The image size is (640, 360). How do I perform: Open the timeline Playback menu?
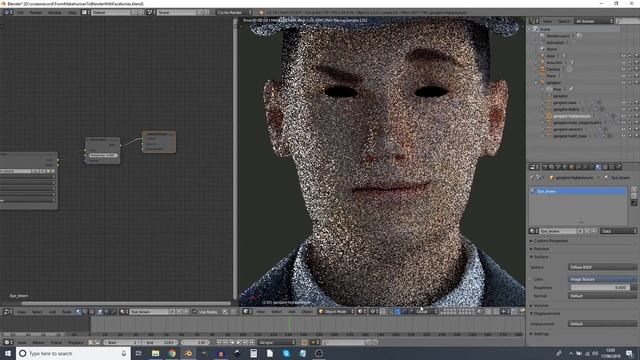tap(76, 342)
